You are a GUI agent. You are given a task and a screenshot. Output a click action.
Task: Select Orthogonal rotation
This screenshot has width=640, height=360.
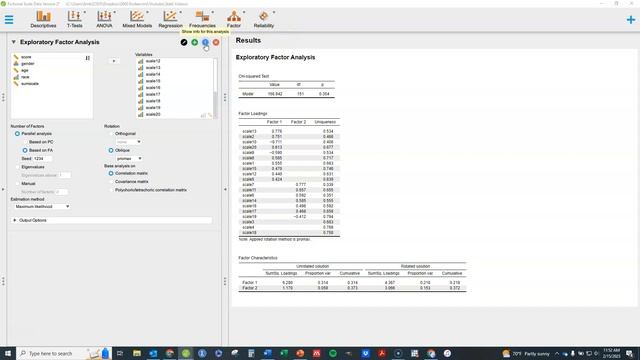tap(111, 133)
